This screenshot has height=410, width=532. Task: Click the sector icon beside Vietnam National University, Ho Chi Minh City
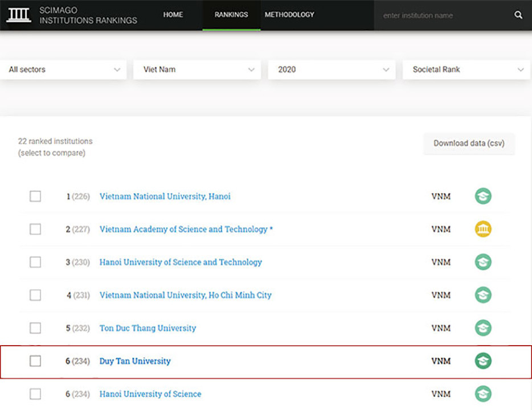(x=482, y=295)
